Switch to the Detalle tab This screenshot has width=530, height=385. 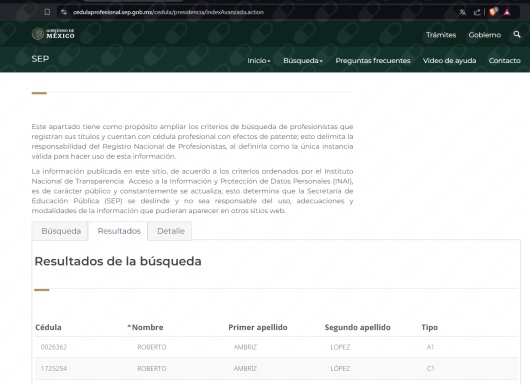coord(170,231)
